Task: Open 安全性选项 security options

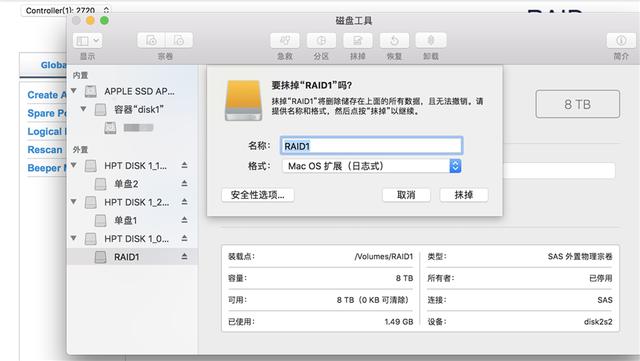Action: [x=258, y=195]
